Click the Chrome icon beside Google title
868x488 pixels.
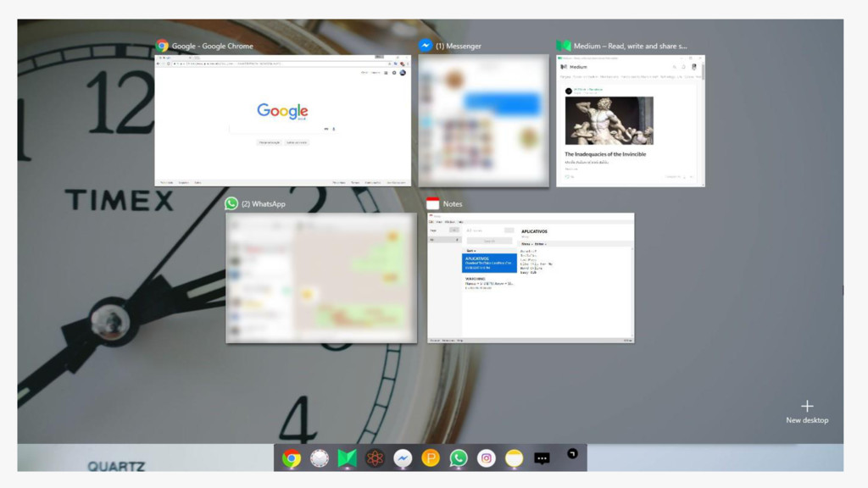(x=162, y=46)
